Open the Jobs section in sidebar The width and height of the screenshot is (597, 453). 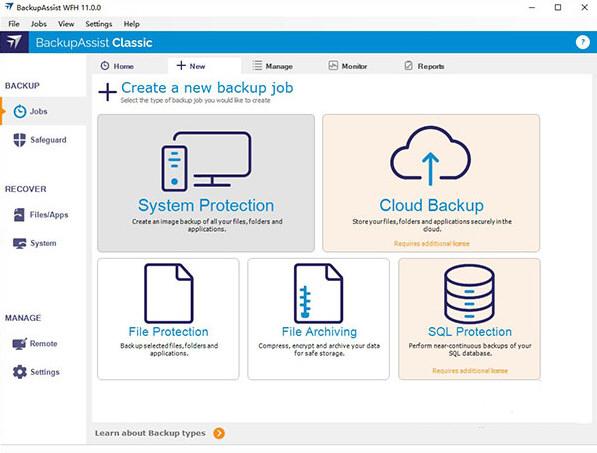point(43,111)
